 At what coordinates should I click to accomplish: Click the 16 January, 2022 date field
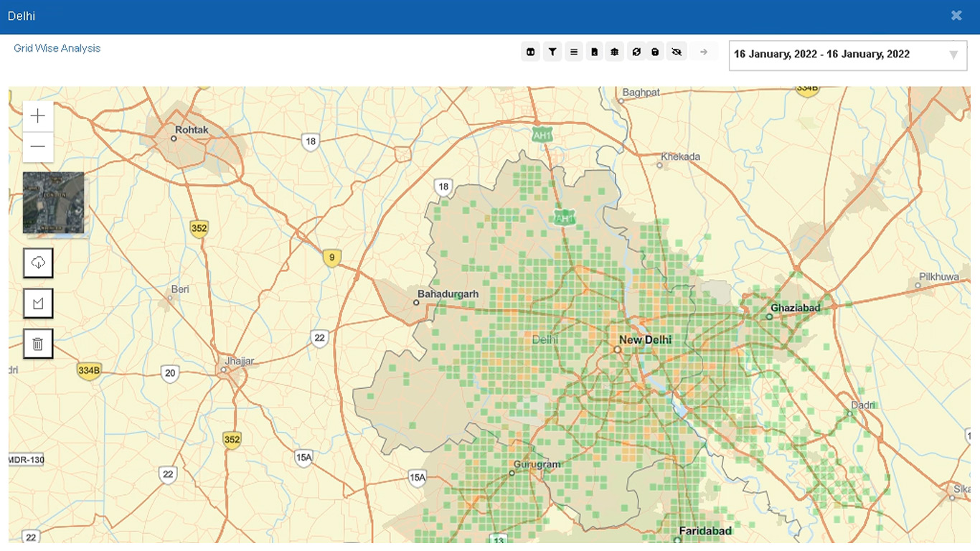point(821,55)
